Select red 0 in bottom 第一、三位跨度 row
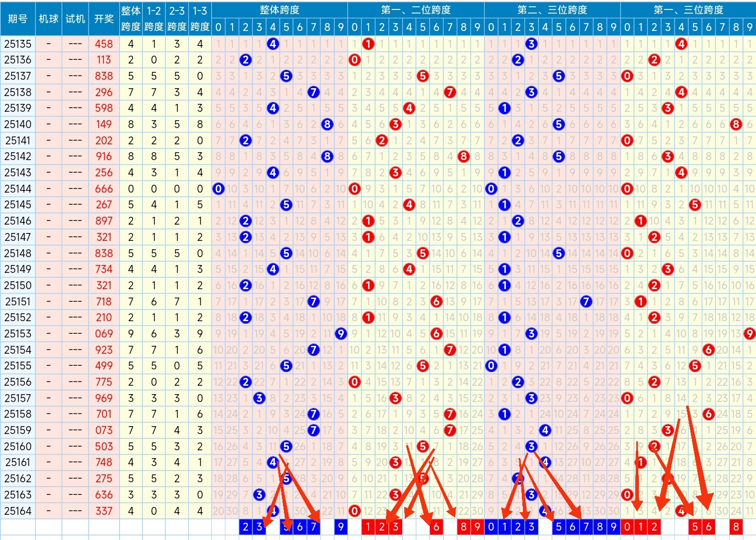The width and height of the screenshot is (756, 540). pos(627,526)
